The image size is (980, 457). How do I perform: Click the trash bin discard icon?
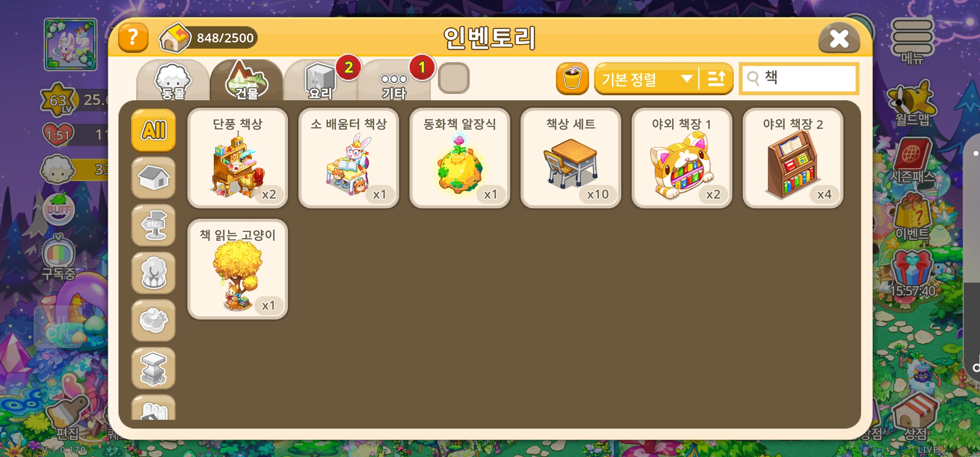point(572,79)
